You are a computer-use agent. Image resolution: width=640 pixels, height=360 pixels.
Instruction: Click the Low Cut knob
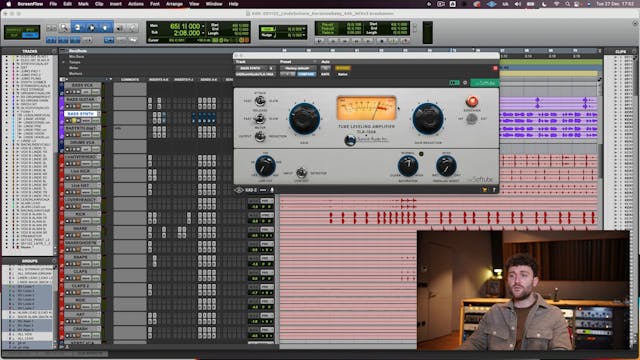pos(265,166)
